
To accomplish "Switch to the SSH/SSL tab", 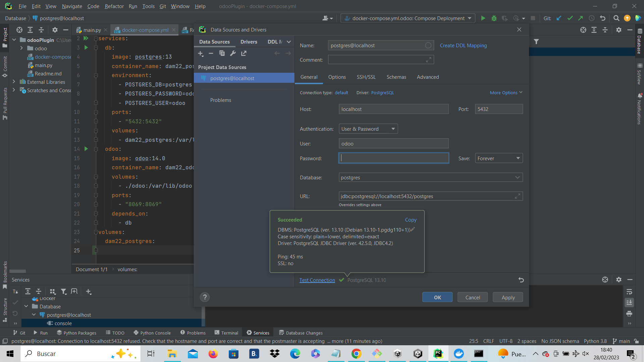I will coord(366,77).
